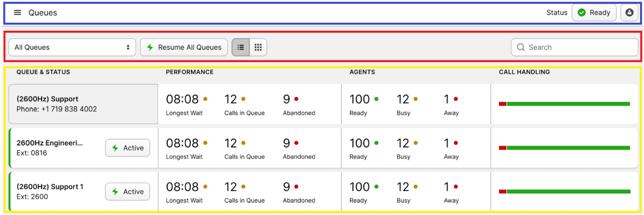Toggle Active status for (2600Hz) Support 1

pos(128,192)
